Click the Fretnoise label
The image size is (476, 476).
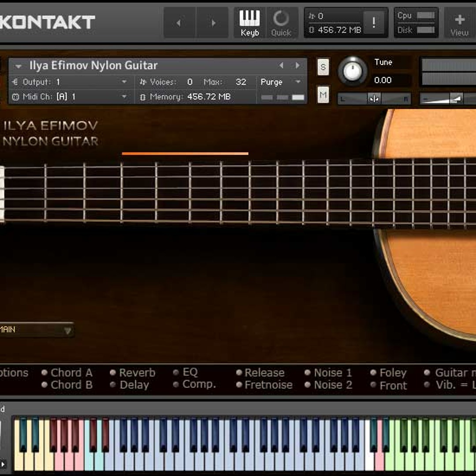coord(268,385)
